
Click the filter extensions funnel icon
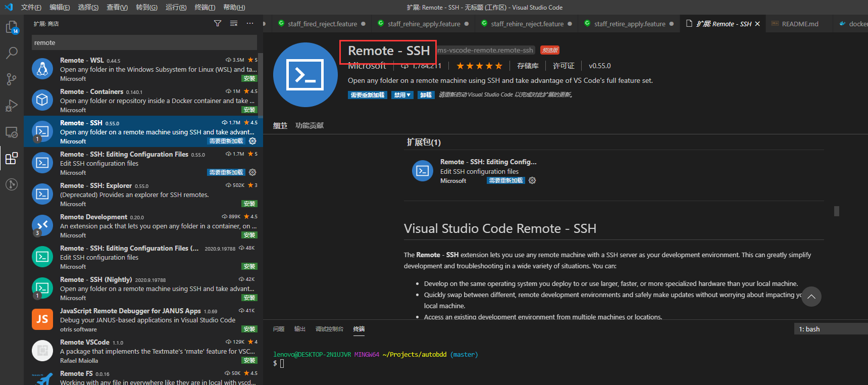(218, 24)
